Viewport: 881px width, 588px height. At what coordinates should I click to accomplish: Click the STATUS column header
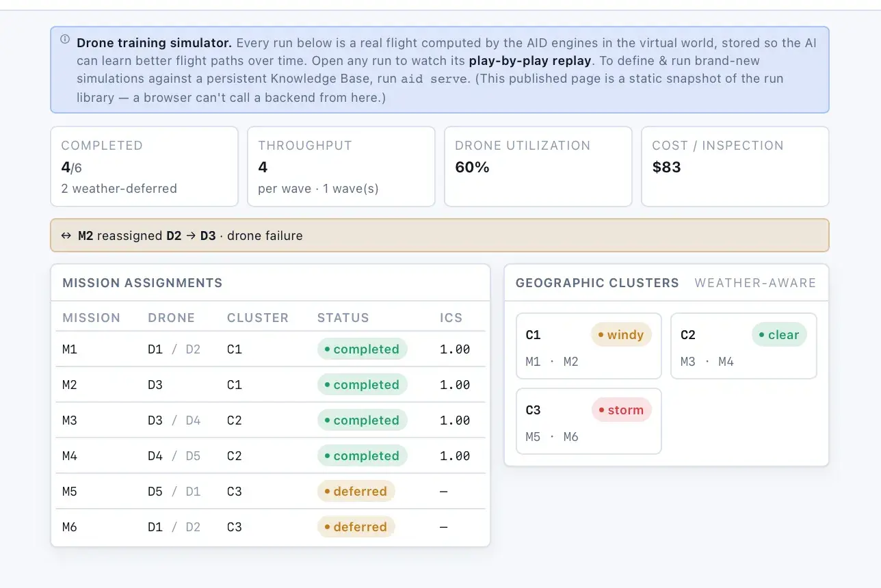pyautogui.click(x=343, y=318)
